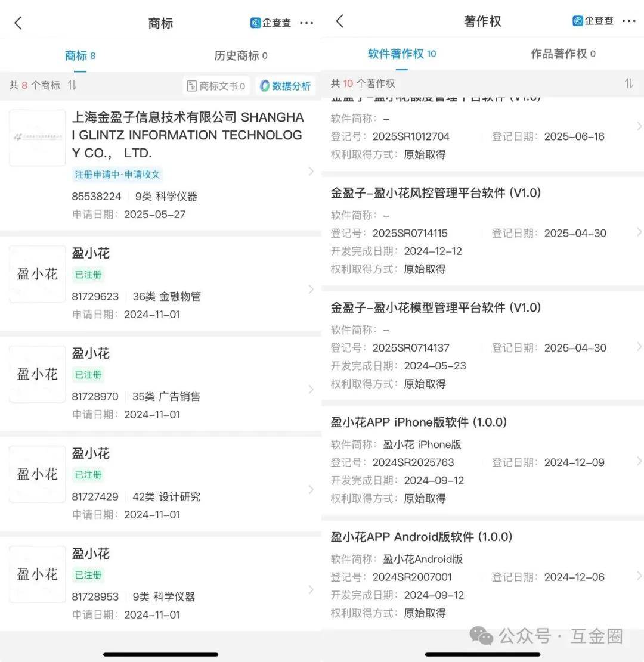Tap 企查查 logo on 著作权 header
Screen dimensions: 644x662
(x=593, y=21)
